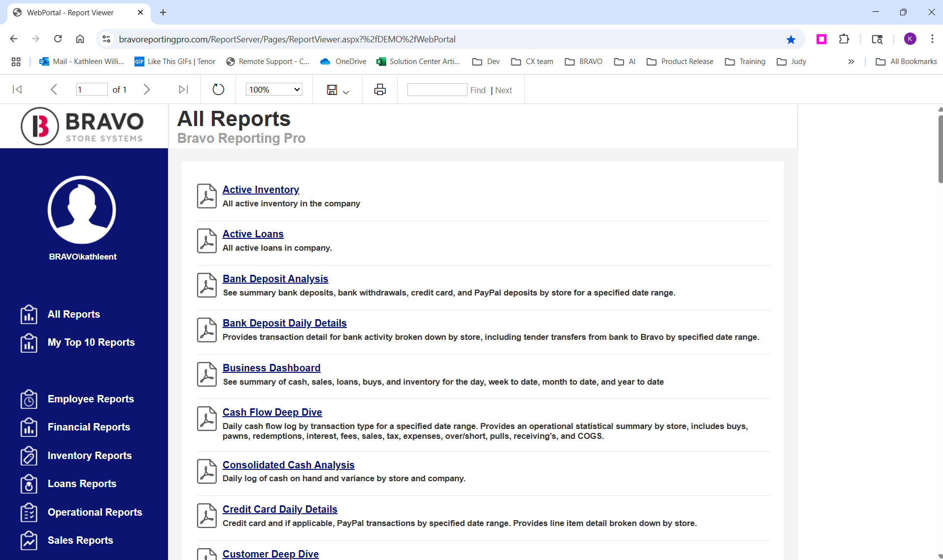Open Bank Deposit Analysis report
The width and height of the screenshot is (943, 560).
pos(275,279)
